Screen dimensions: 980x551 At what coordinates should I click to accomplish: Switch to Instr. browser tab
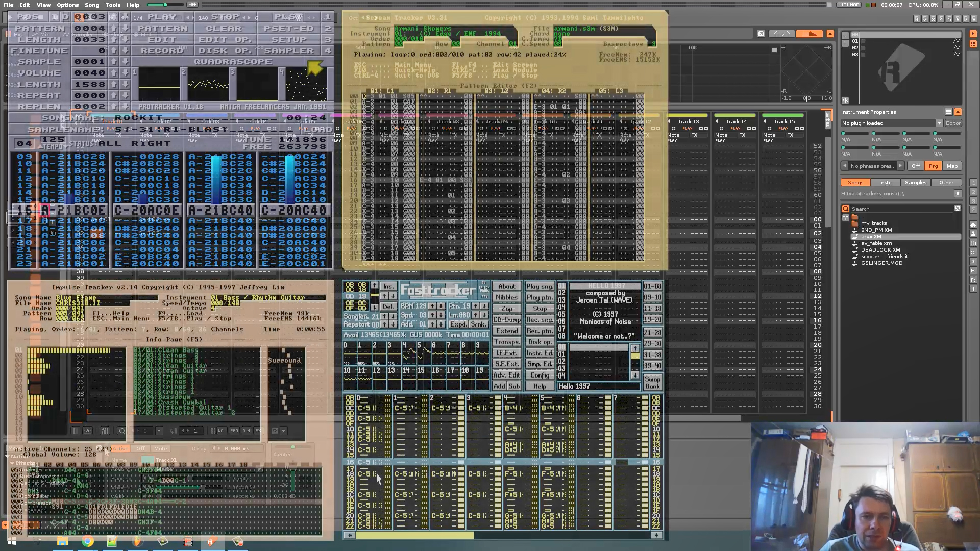point(886,182)
